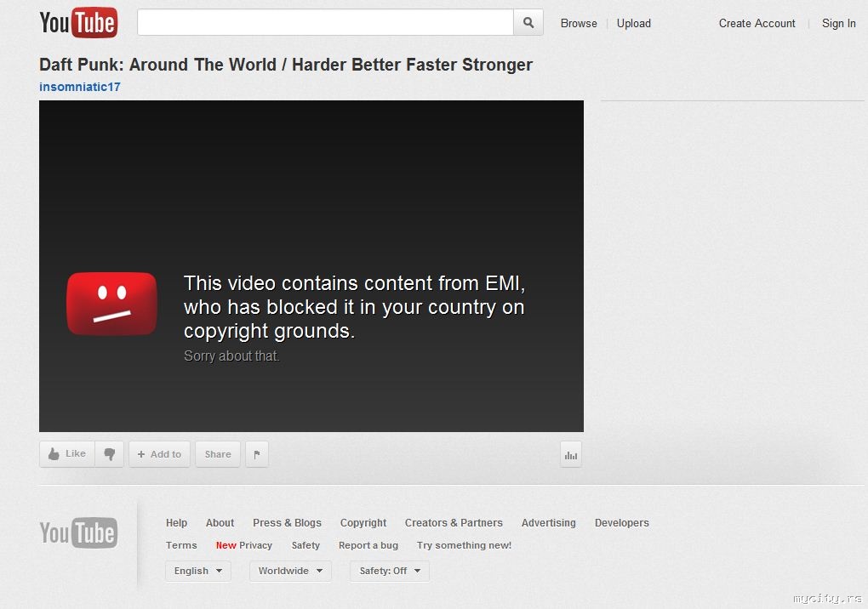
Task: Click Create Account link
Action: pyautogui.click(x=757, y=23)
